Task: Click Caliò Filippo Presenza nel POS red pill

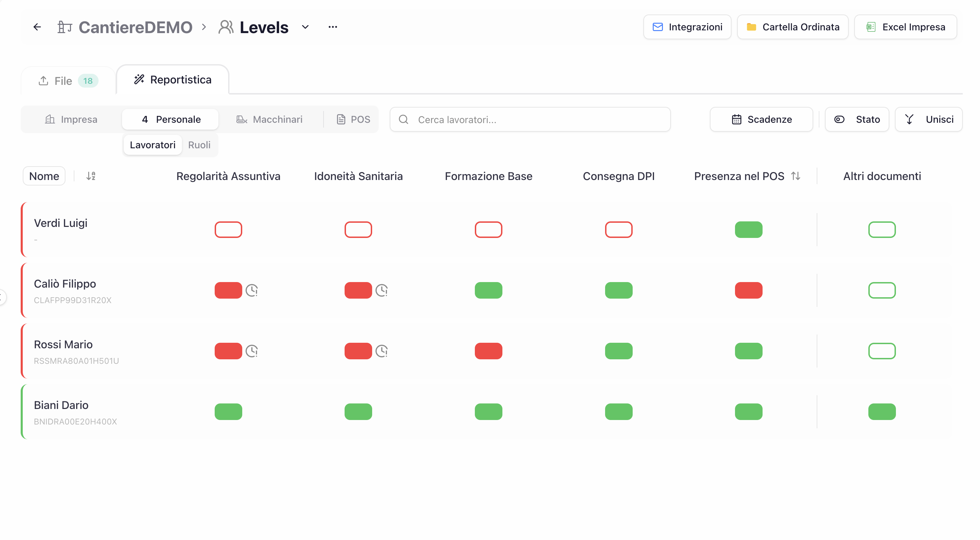Action: tap(749, 291)
